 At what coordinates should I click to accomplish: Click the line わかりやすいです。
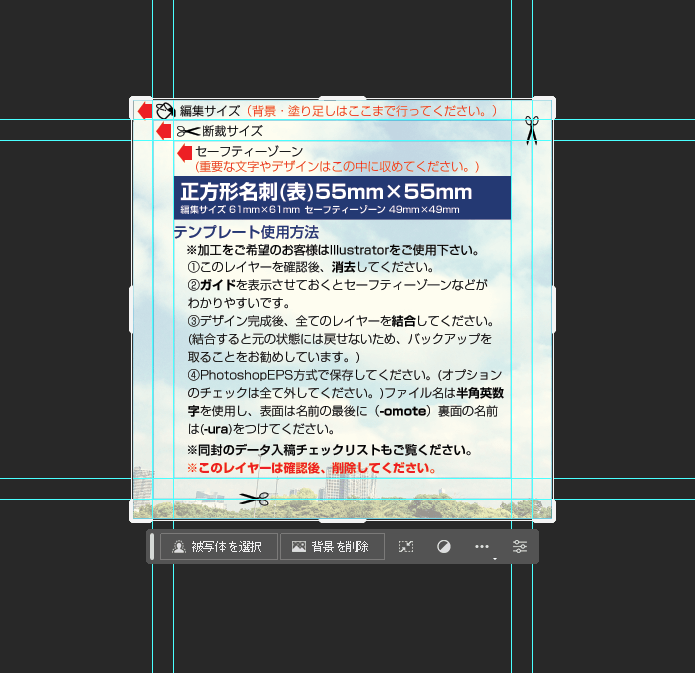[239, 303]
